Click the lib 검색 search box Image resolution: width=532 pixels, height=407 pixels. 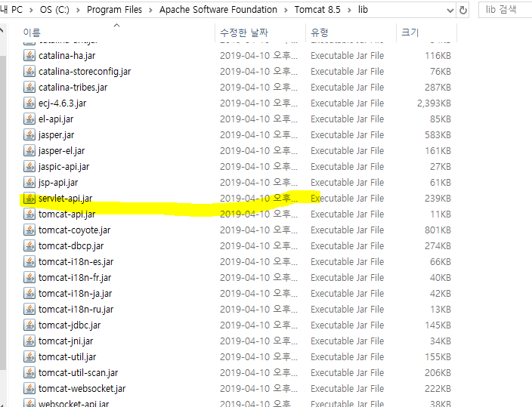[506, 10]
